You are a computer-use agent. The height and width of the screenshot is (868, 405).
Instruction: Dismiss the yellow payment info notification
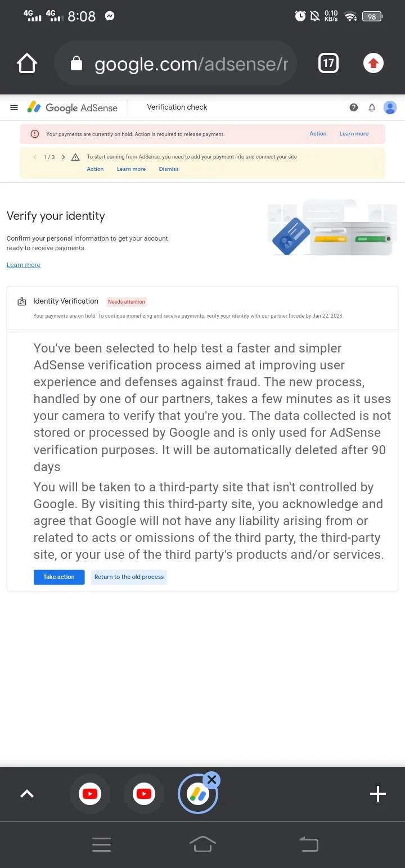(x=169, y=169)
